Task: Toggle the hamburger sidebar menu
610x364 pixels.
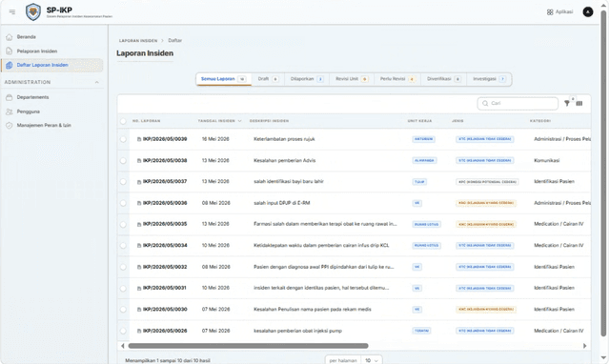Action: [x=12, y=12]
